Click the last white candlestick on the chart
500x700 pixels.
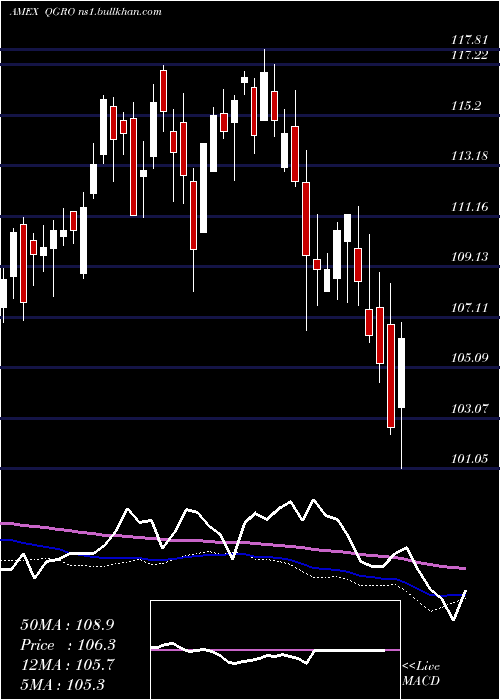coord(401,373)
